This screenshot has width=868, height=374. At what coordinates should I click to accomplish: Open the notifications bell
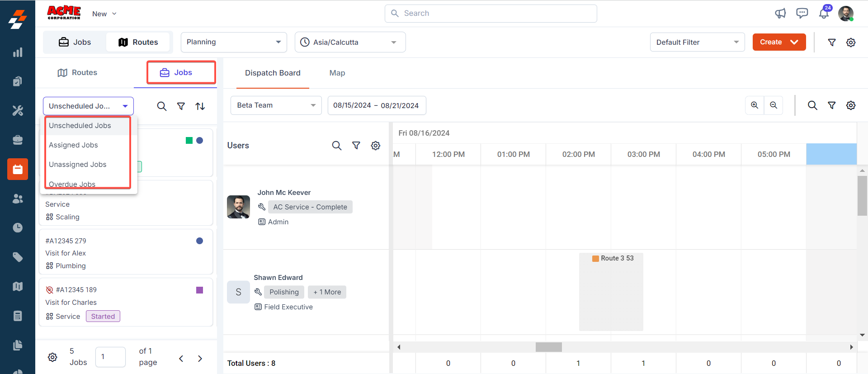tap(824, 14)
